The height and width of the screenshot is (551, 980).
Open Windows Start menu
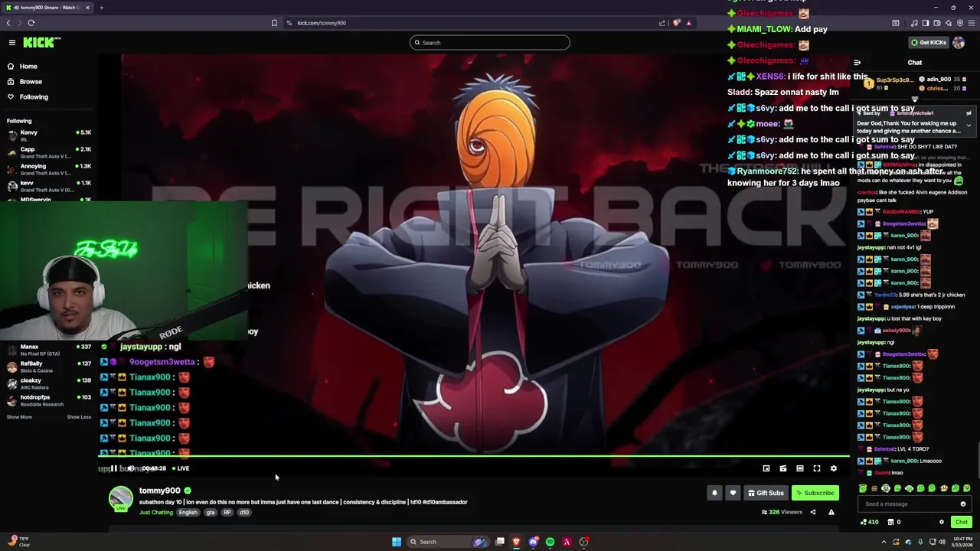coord(397,542)
